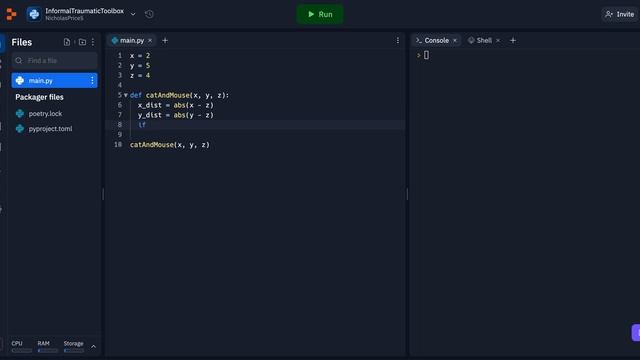
Task: Open main.py file options three dots
Action: coord(92,80)
